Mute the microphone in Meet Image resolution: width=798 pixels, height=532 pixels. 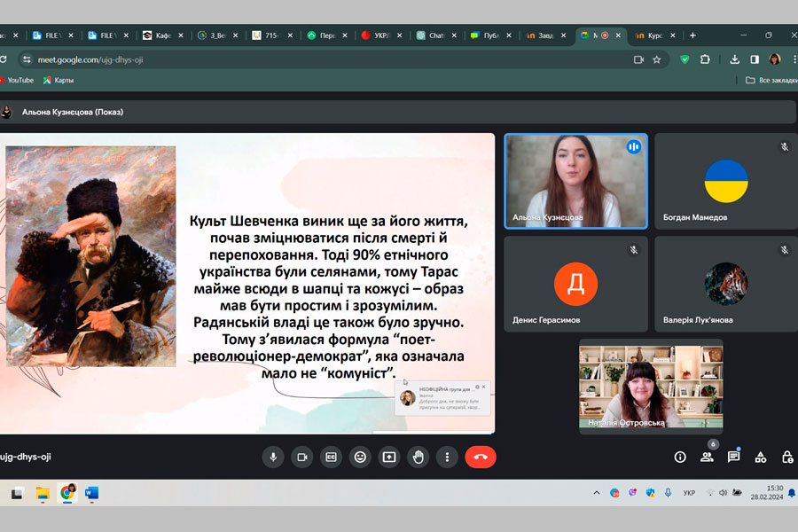coord(273,457)
